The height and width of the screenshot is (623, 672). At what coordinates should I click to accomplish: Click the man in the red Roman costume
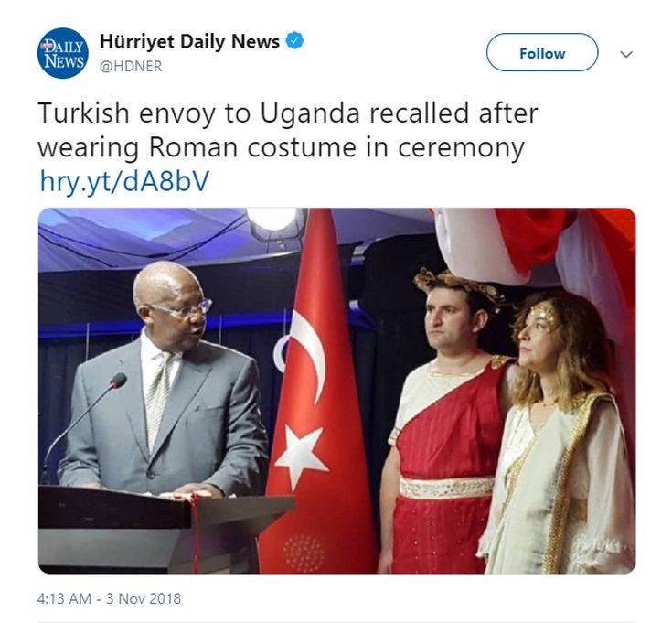[446, 423]
